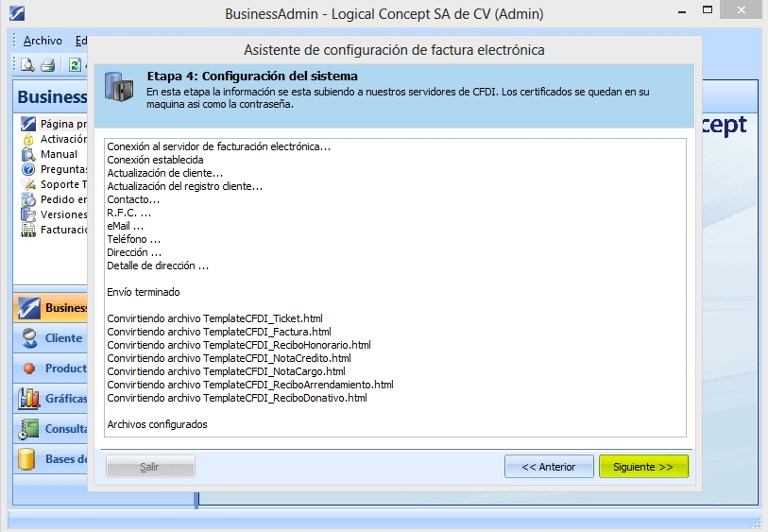Click the TemplateCFDI_NotaCredito.html log line

[x=229, y=358]
